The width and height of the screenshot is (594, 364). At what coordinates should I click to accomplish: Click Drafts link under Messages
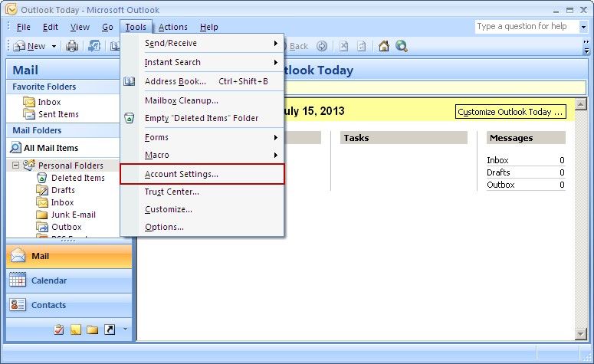(498, 172)
